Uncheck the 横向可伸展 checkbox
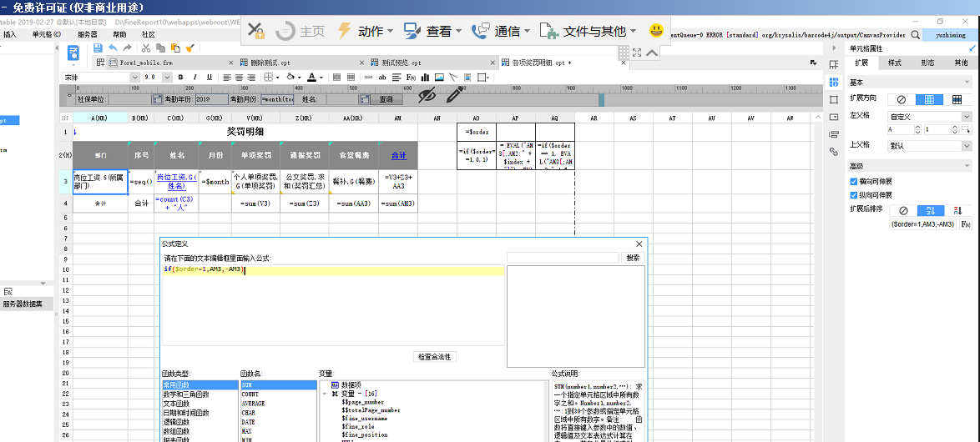Image resolution: width=980 pixels, height=442 pixels. pyautogui.click(x=854, y=181)
